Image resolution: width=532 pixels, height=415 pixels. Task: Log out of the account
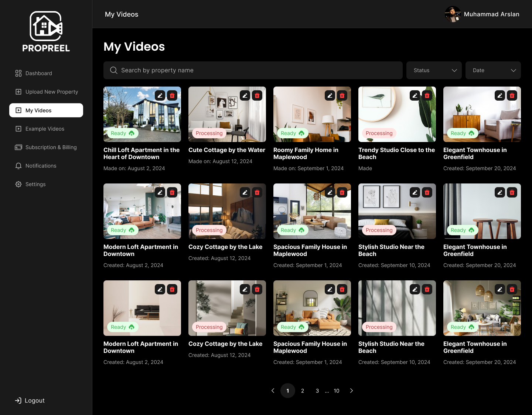click(x=30, y=401)
